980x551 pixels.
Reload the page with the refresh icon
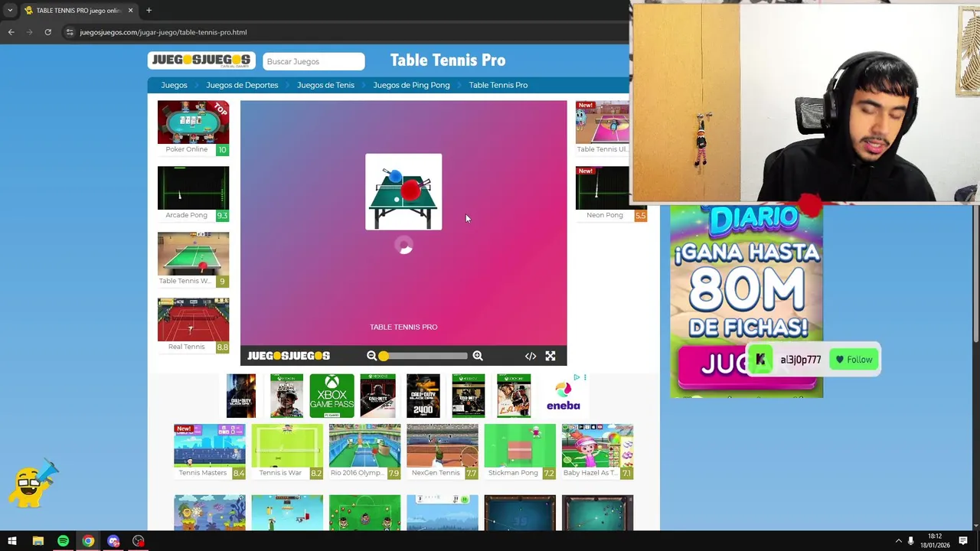pyautogui.click(x=47, y=32)
